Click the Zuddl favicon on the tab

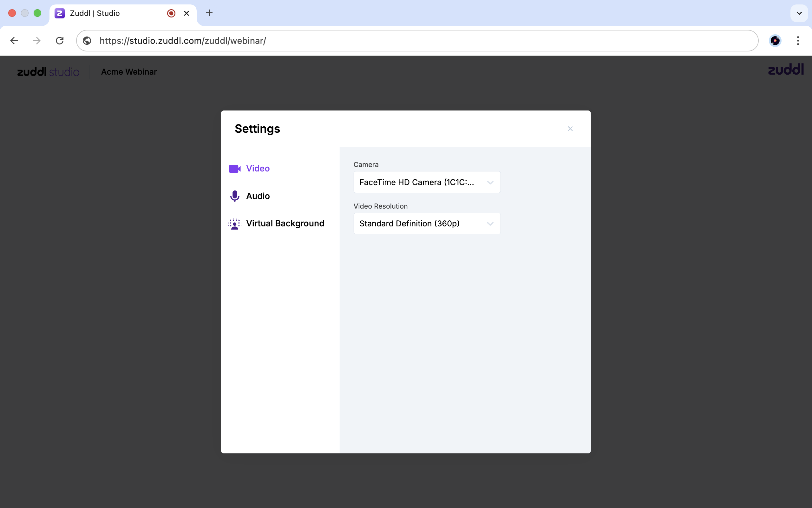pos(60,13)
